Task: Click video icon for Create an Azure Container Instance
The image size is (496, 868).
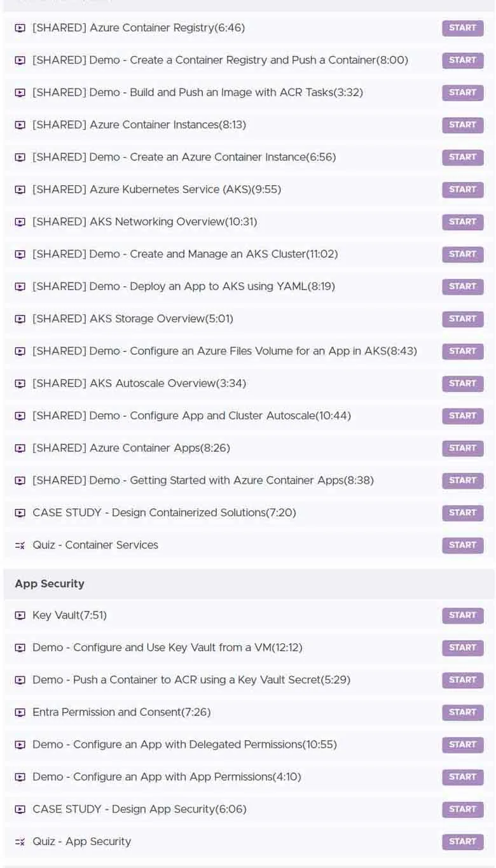Action: 20,157
